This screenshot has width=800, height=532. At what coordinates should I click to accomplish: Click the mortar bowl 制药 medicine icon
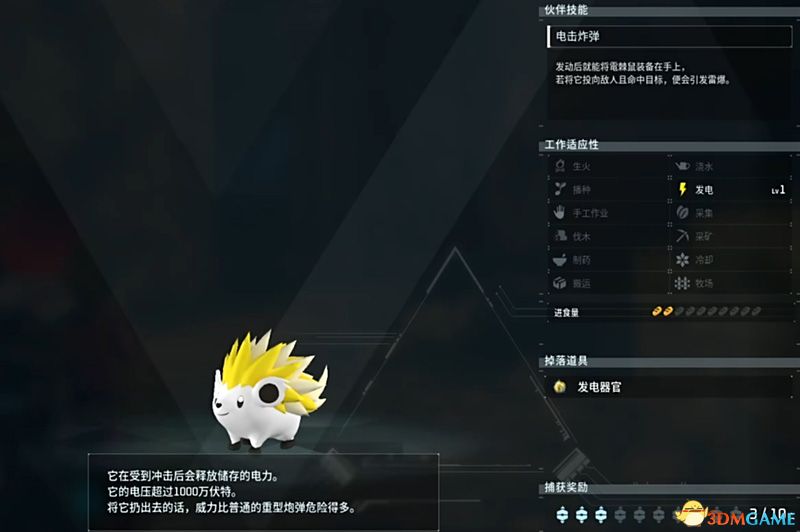tap(560, 260)
